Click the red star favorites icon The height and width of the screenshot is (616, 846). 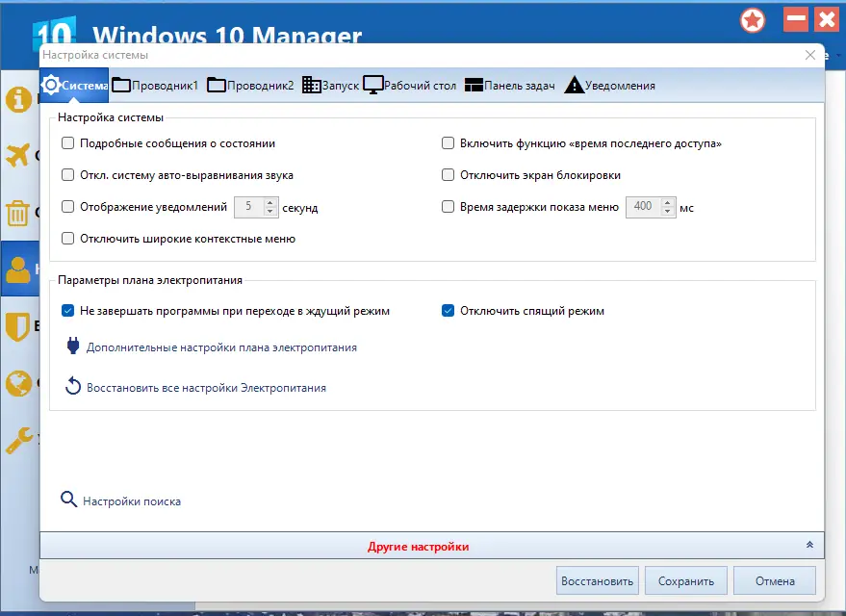[x=753, y=21]
